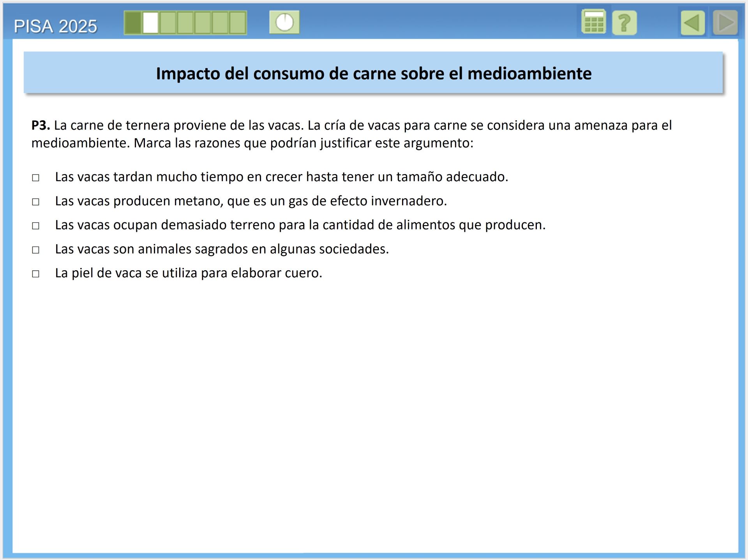Image resolution: width=748 pixels, height=560 pixels.
Task: Select the current white progress segment
Action: tap(150, 23)
